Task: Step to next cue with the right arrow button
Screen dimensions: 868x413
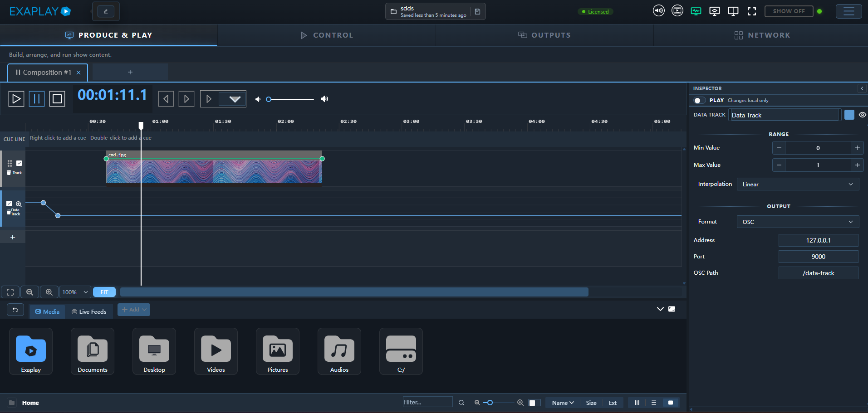Action: click(186, 99)
